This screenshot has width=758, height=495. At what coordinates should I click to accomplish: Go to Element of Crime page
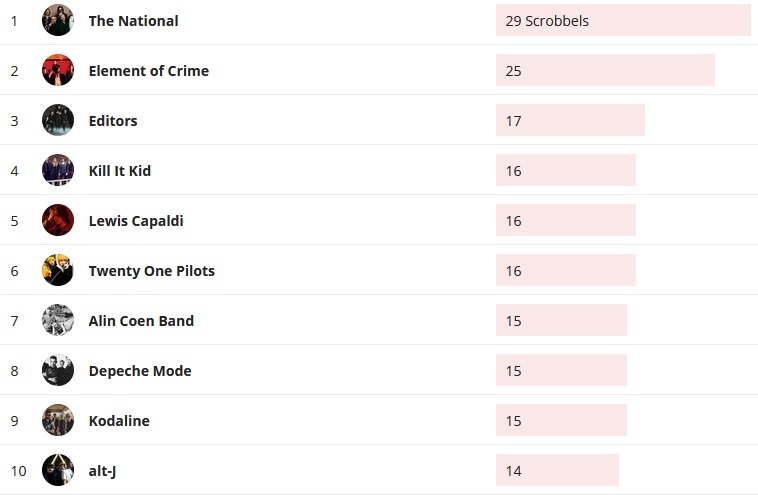pyautogui.click(x=148, y=71)
